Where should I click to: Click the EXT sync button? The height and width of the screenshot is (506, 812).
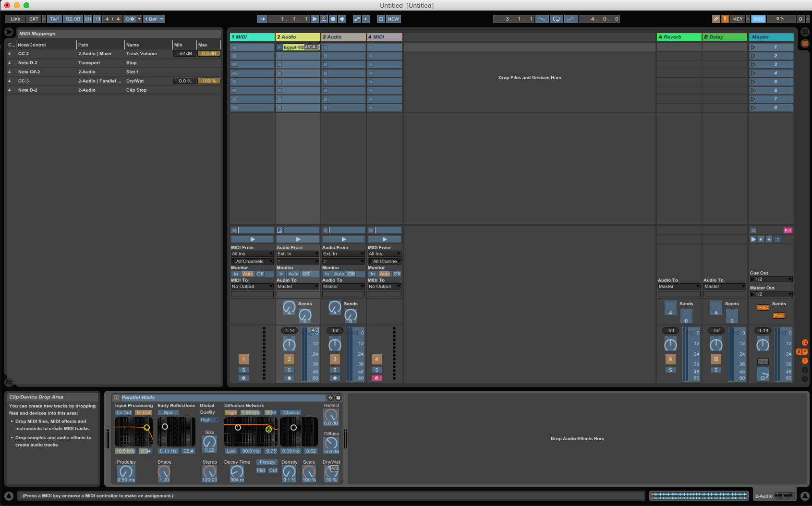pos(34,19)
